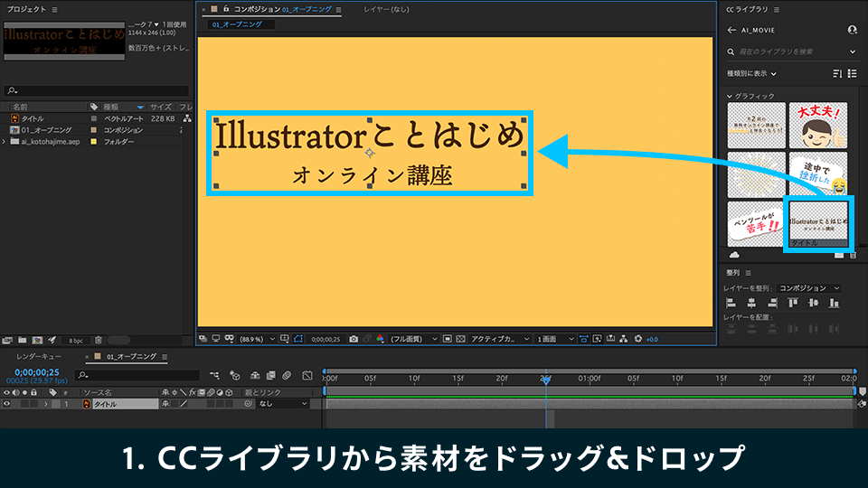Click the draft 3D icon in timeline
Image resolution: width=868 pixels, height=488 pixels.
[235, 375]
